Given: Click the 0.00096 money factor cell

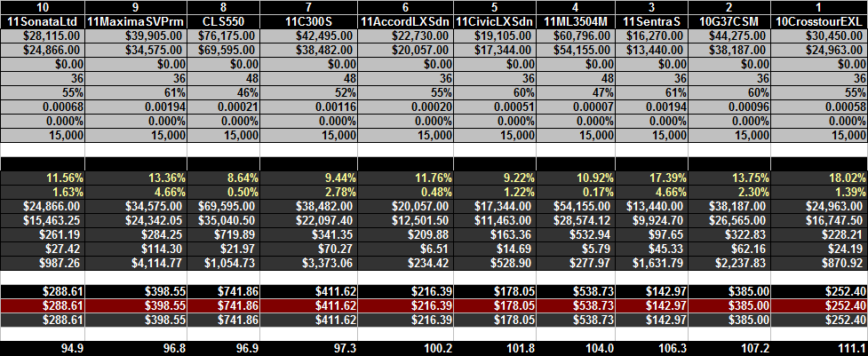Looking at the screenshot, I should (729, 107).
